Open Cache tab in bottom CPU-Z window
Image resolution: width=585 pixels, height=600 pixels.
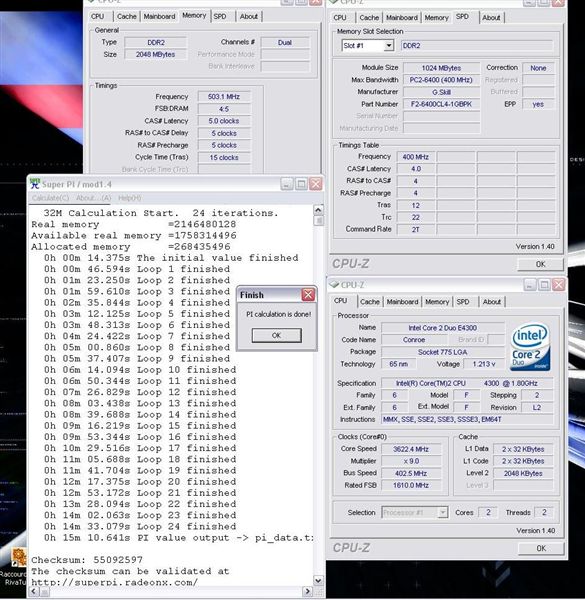tap(370, 302)
